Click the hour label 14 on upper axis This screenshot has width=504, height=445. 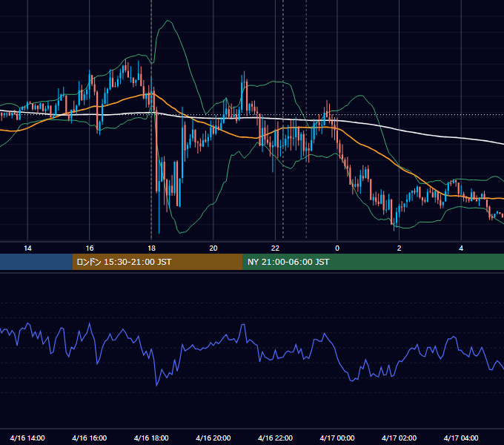coord(27,248)
